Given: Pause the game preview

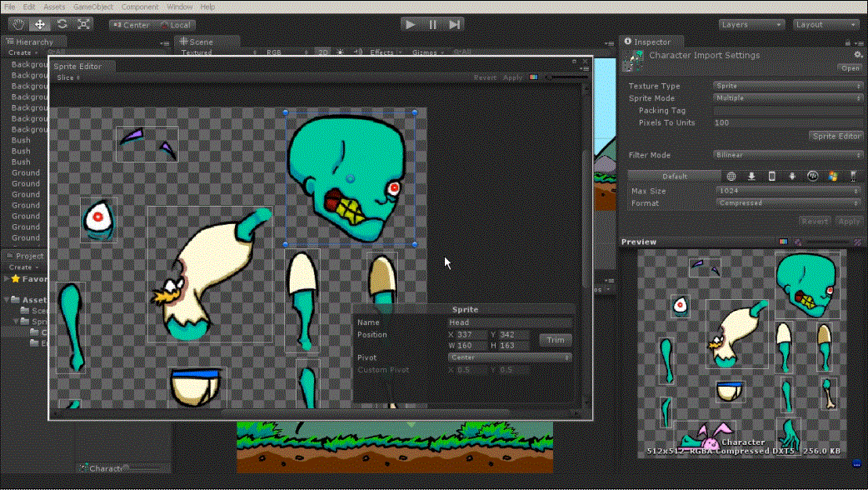Looking at the screenshot, I should [x=432, y=24].
